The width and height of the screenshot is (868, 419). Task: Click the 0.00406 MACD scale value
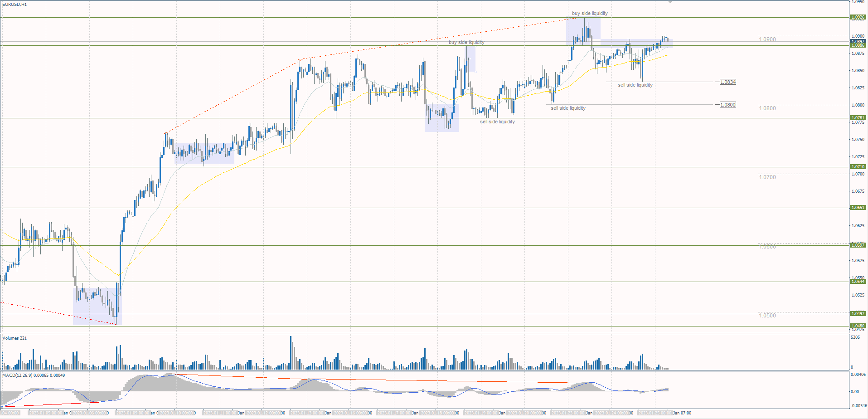coord(858,375)
